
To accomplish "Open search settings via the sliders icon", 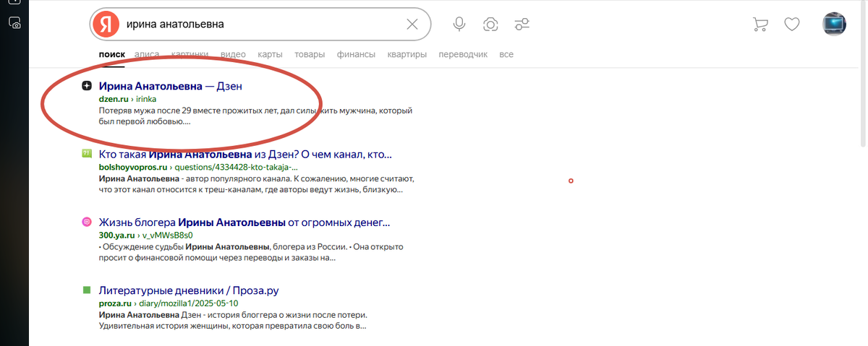I will pyautogui.click(x=522, y=25).
